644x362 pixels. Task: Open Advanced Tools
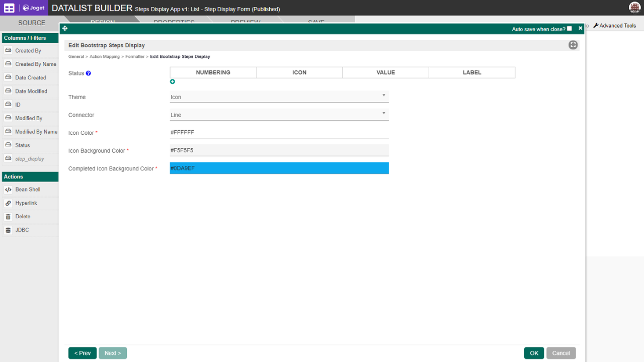pyautogui.click(x=614, y=26)
